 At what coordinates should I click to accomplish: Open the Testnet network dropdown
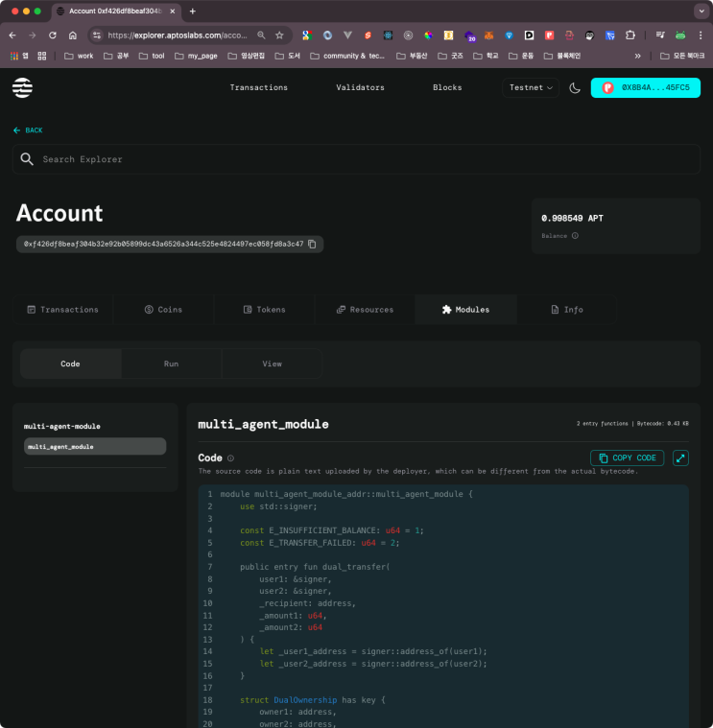point(531,87)
